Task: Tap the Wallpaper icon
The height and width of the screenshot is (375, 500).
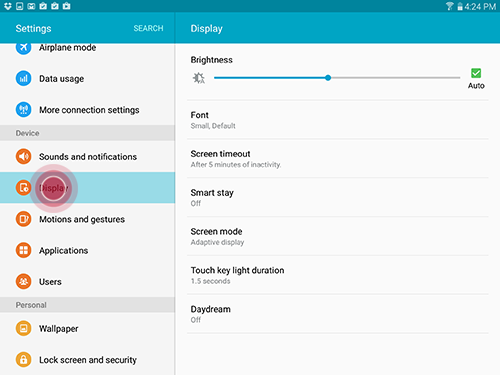Action: (x=23, y=328)
